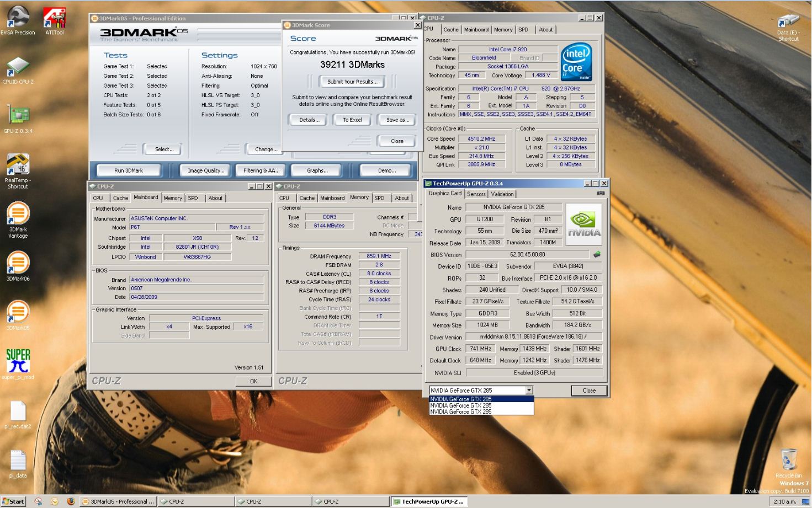Open the Data (E) shortcut icon
Viewport: 812px width, 508px height.
pyautogui.click(x=788, y=27)
